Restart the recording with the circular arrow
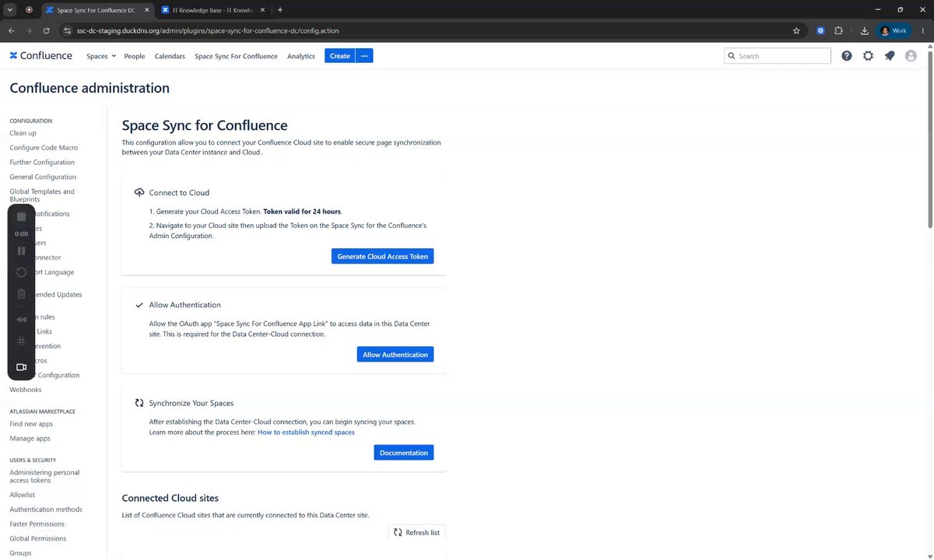The height and width of the screenshot is (560, 934). pos(22,272)
